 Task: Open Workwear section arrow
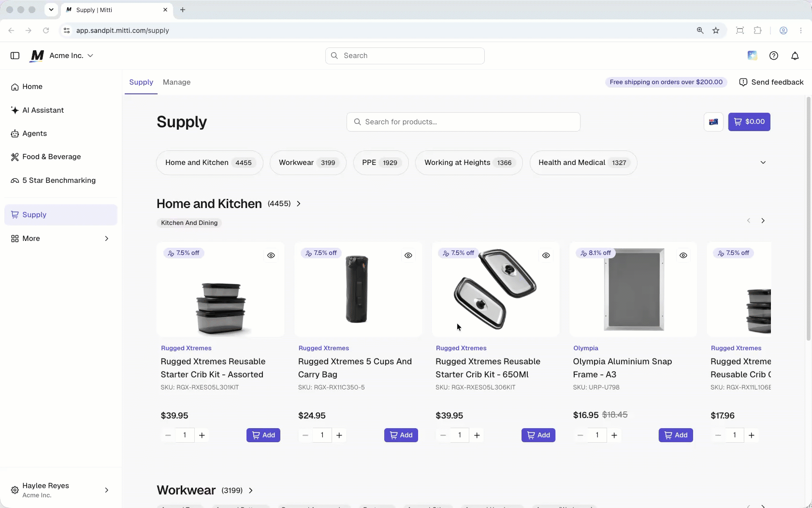251,491
